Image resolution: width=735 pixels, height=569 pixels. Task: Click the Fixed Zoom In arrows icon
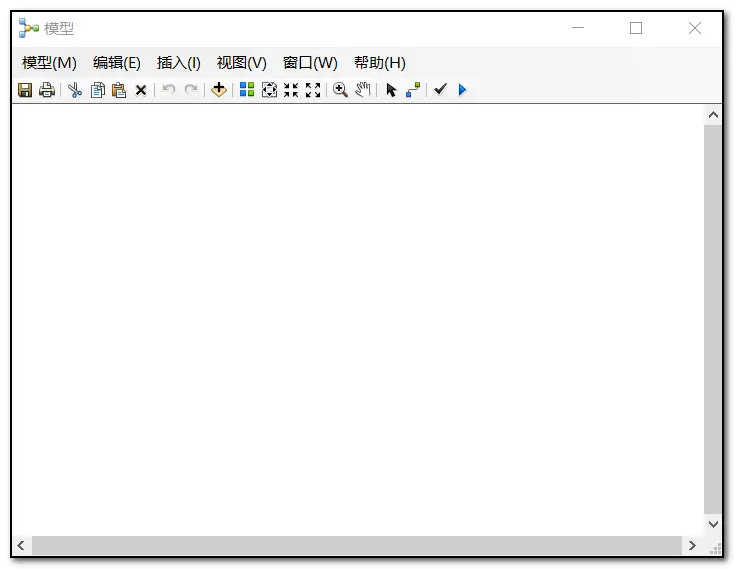(x=291, y=90)
